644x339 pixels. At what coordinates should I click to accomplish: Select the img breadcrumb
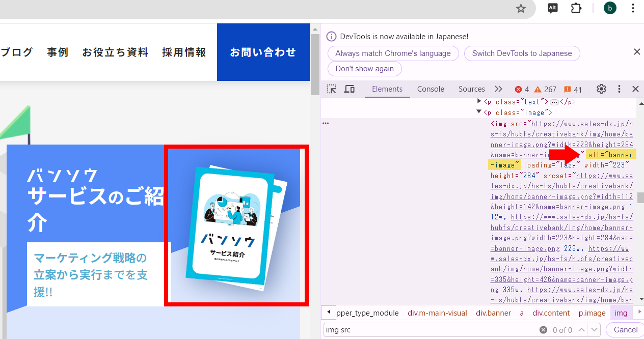621,313
